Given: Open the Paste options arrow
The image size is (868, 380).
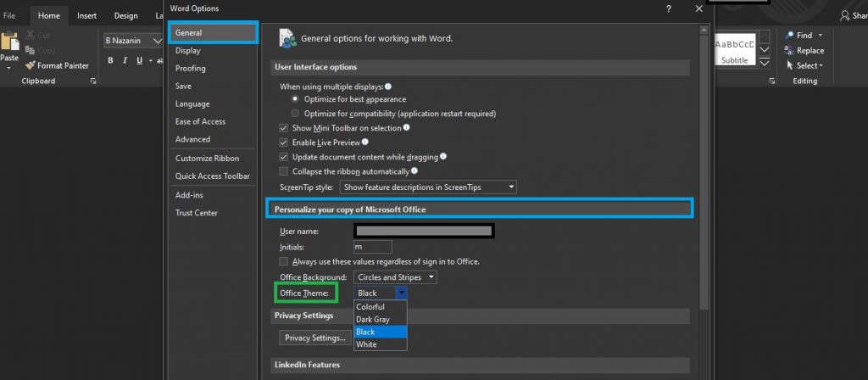Looking at the screenshot, I should [x=8, y=68].
